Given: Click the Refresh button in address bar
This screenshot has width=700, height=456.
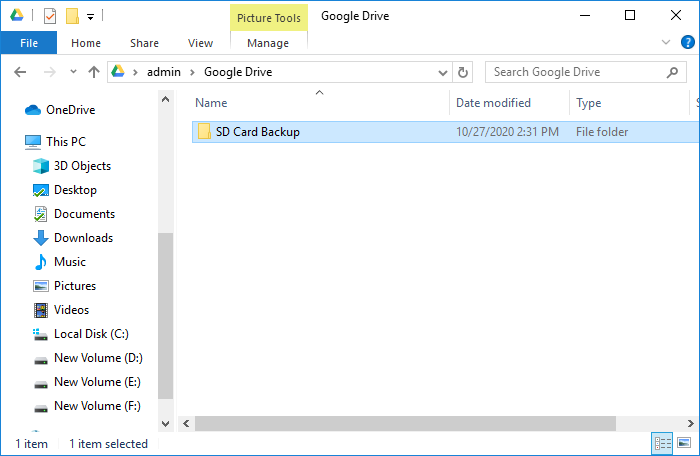Looking at the screenshot, I should [462, 72].
